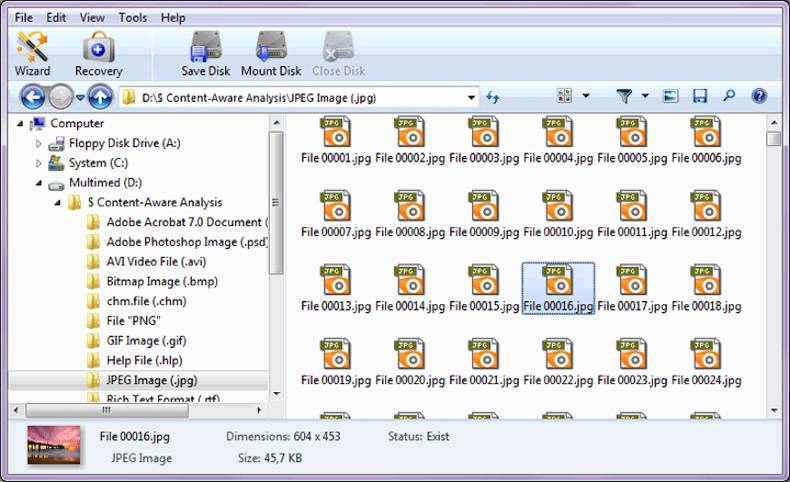Go back with the blue back arrow
Image resolution: width=790 pixels, height=482 pixels.
pos(32,97)
